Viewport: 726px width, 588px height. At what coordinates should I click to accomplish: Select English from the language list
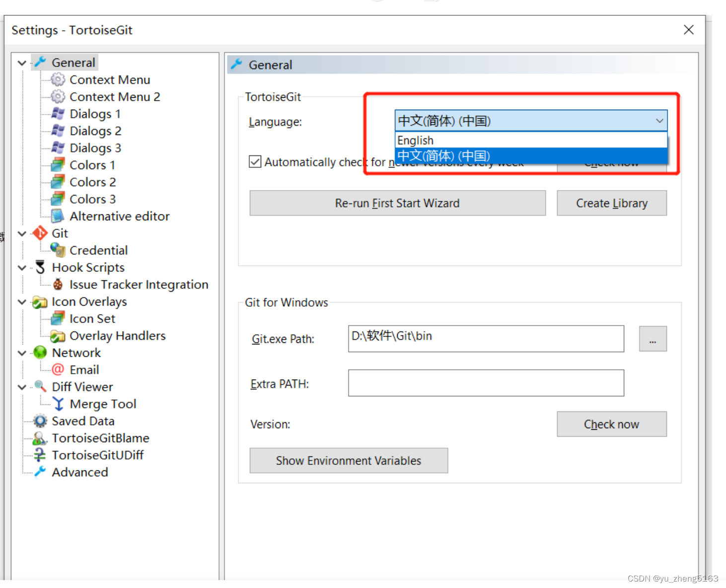[x=447, y=140]
